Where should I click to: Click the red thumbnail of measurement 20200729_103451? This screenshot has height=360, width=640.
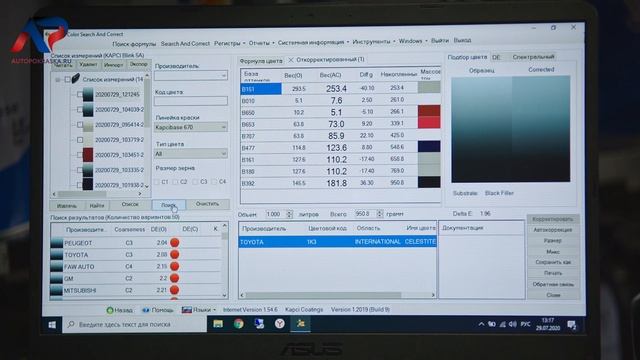click(88, 155)
